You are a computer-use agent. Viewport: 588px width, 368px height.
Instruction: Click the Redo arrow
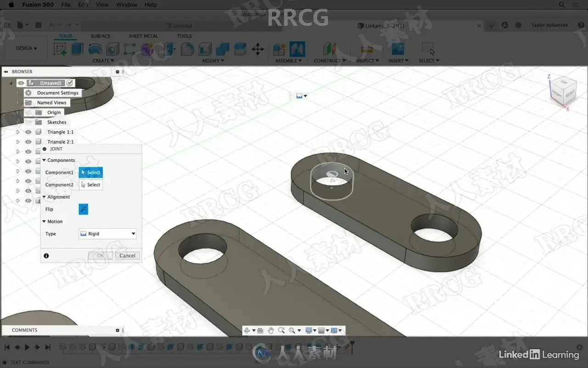[69, 25]
